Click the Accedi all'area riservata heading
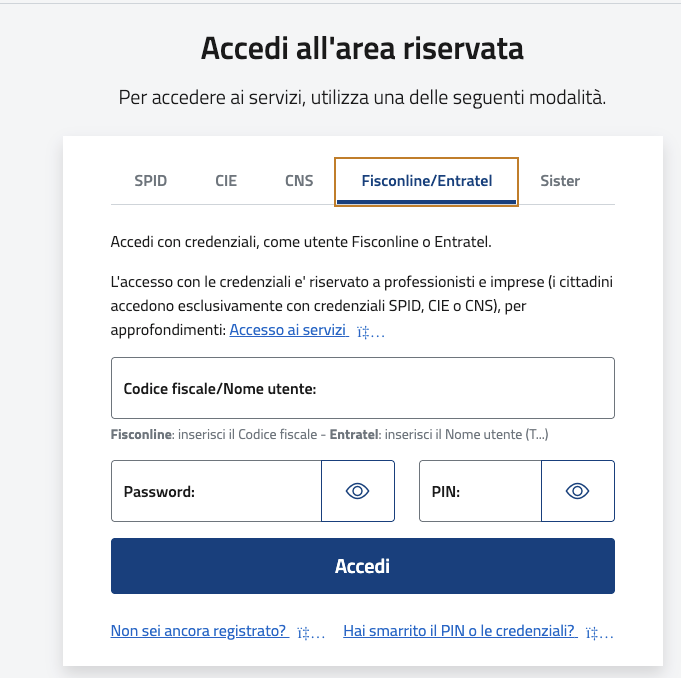Screen dimensions: 681x678 click(362, 48)
